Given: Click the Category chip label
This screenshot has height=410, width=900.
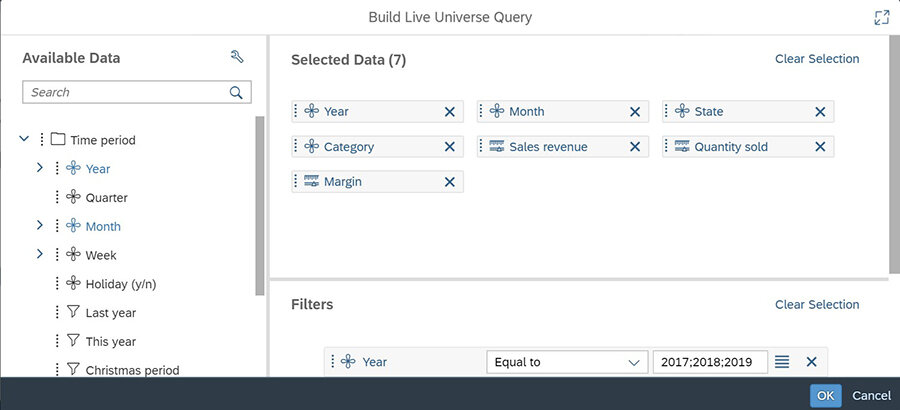Looking at the screenshot, I should pyautogui.click(x=349, y=147).
